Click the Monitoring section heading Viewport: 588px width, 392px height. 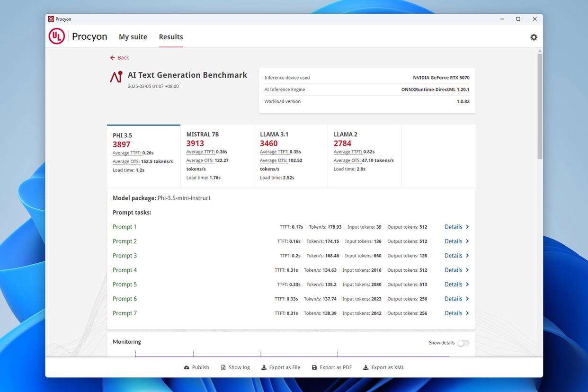pyautogui.click(x=127, y=341)
